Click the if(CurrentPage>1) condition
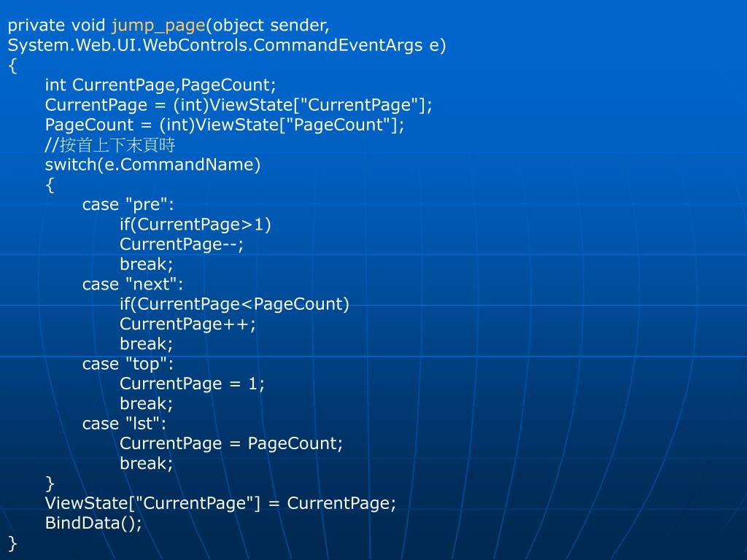 pyautogui.click(x=196, y=225)
